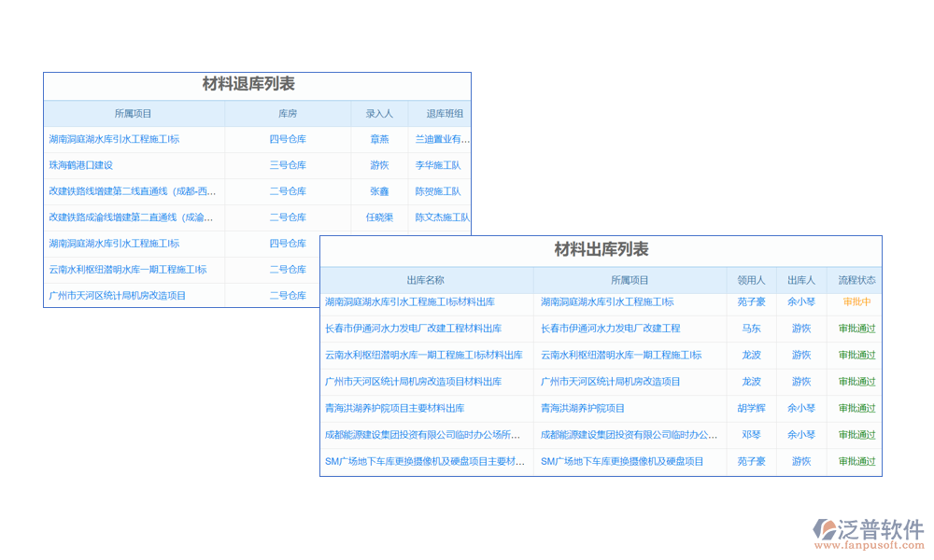Click 审批通过 status in the SM广场 row
Image resolution: width=934 pixels, height=560 pixels.
click(x=856, y=462)
